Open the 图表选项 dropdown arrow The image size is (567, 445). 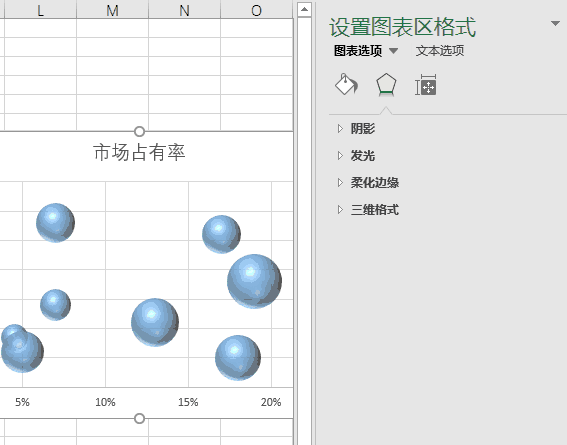pyautogui.click(x=393, y=51)
